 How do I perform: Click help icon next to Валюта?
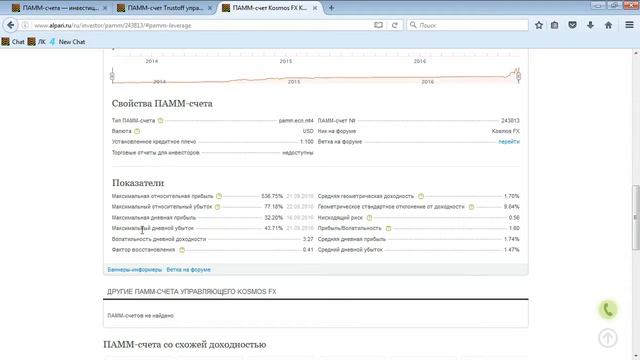(x=137, y=131)
